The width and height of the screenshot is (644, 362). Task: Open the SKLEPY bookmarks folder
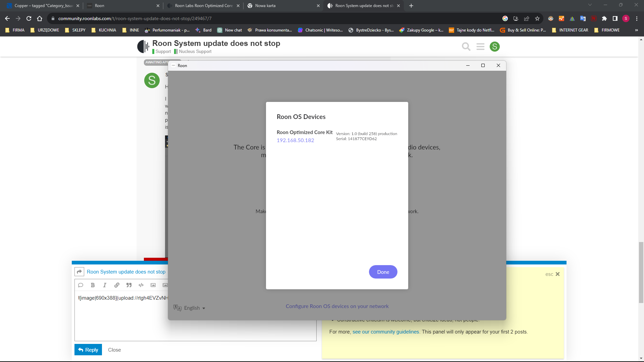pyautogui.click(x=75, y=30)
